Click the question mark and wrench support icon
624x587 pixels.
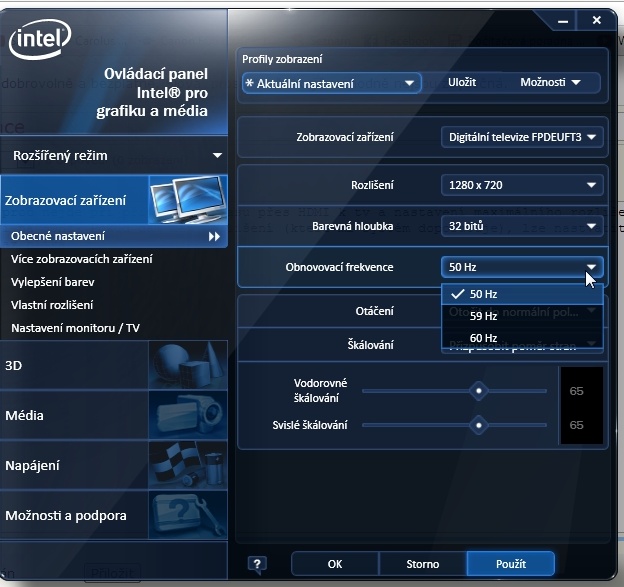coord(188,515)
